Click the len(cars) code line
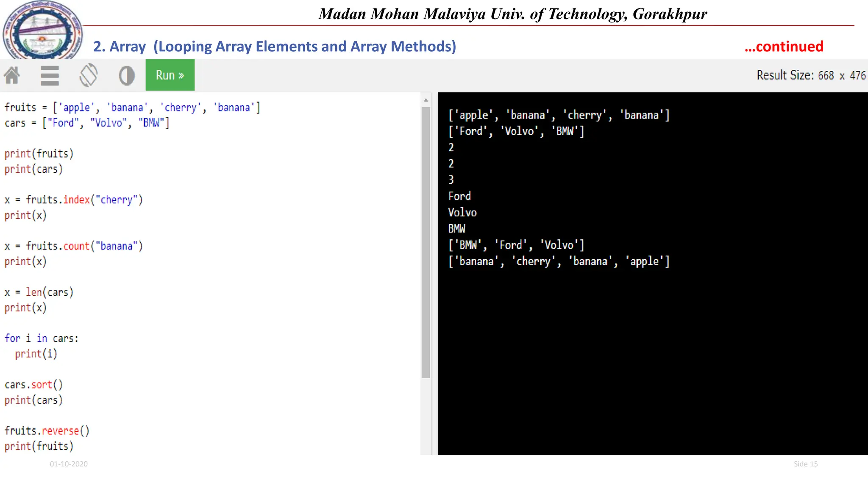Screen dimensions: 868x488 coord(39,292)
